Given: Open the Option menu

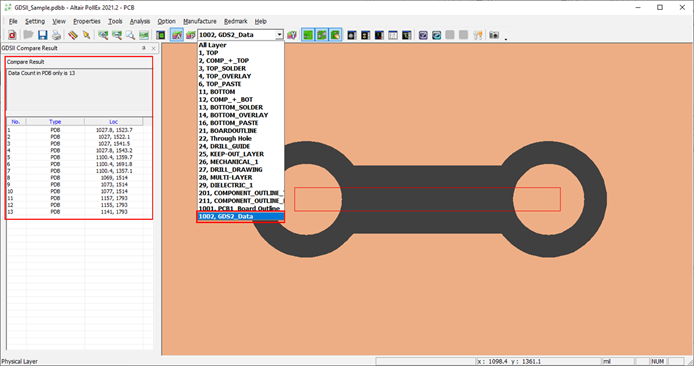Looking at the screenshot, I should pos(166,21).
